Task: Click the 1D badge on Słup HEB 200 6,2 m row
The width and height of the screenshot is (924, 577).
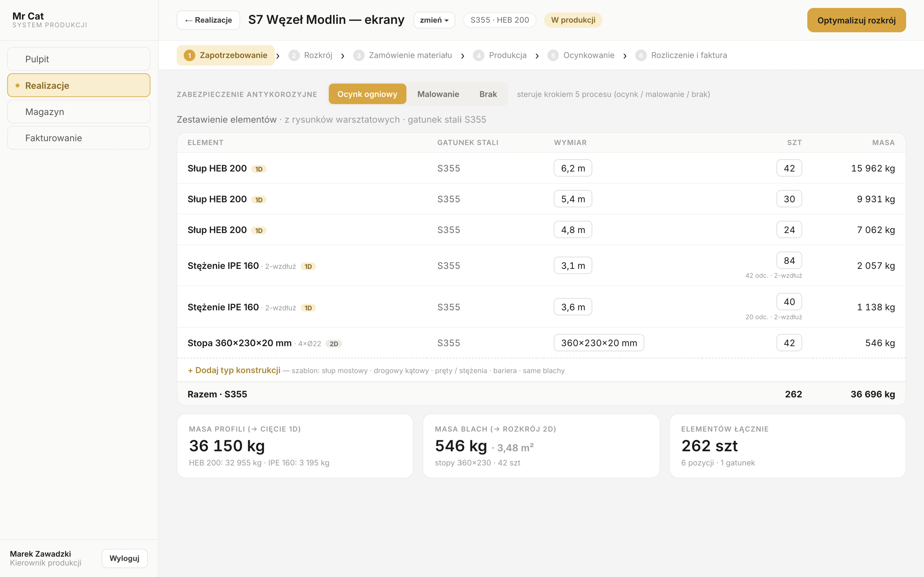Action: point(259,169)
